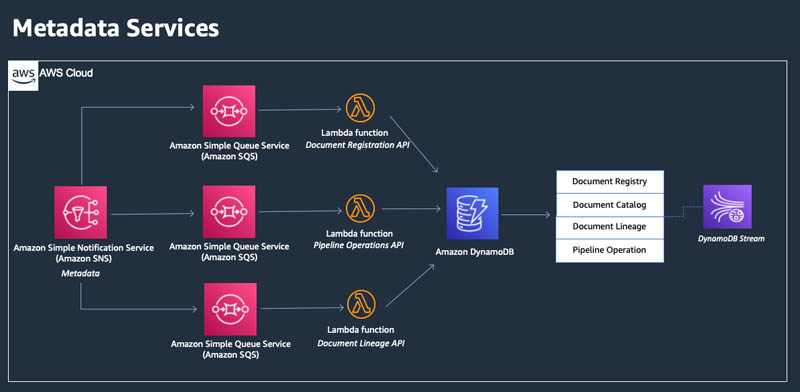Select the Document Lineage table row
Screen dimensions: 800x392
[x=610, y=227]
